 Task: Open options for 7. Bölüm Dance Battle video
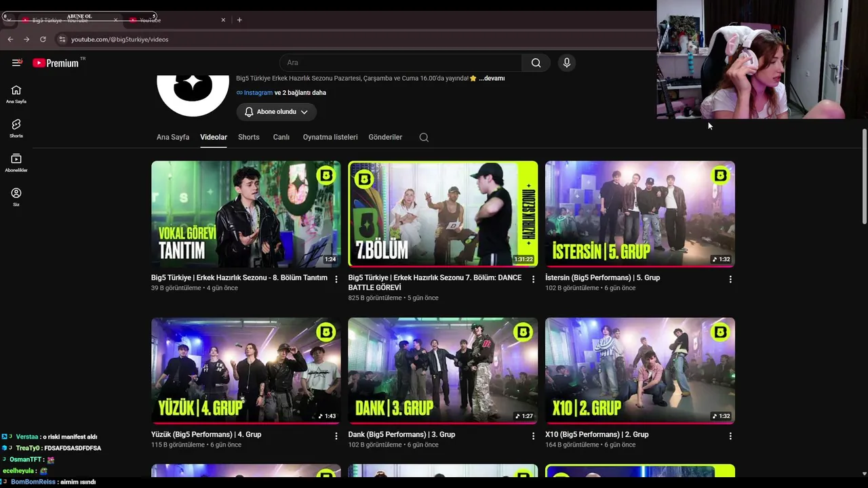coord(533,279)
